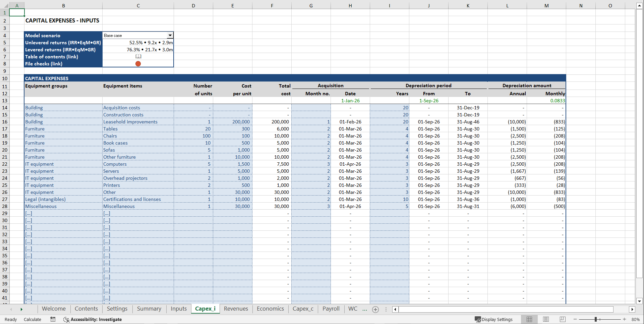Open the hidden sheets ellipsis menu
The width and height of the screenshot is (644, 324).
[365, 310]
